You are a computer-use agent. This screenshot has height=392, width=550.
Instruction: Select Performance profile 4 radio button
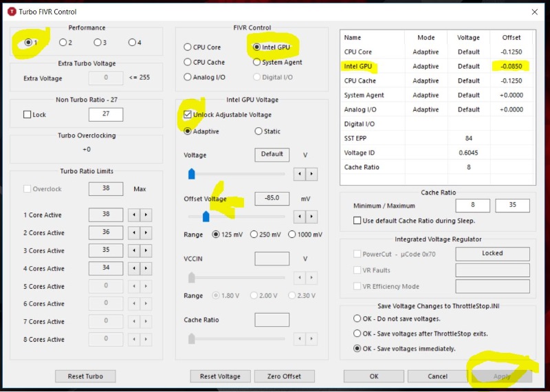tap(132, 43)
